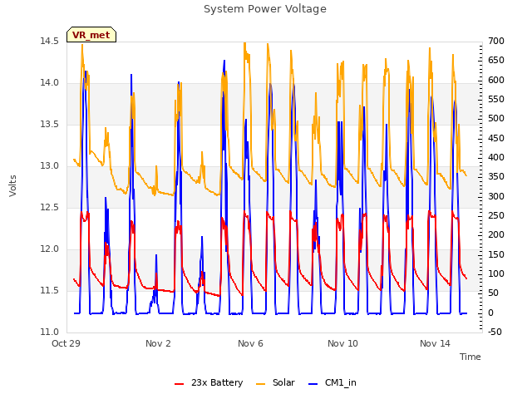Click the 250 right axis value
The width and height of the screenshot is (532, 399).
(496, 216)
